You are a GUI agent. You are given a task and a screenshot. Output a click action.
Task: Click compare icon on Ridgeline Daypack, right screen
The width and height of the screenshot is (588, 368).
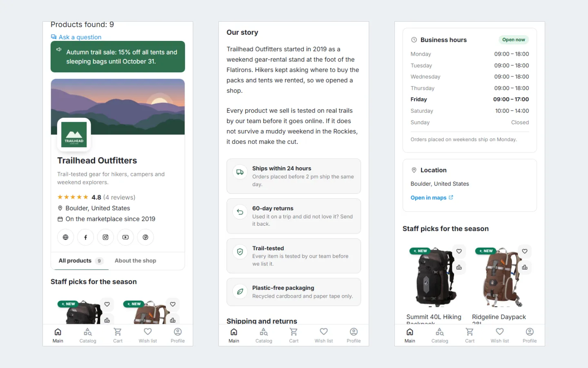(525, 267)
